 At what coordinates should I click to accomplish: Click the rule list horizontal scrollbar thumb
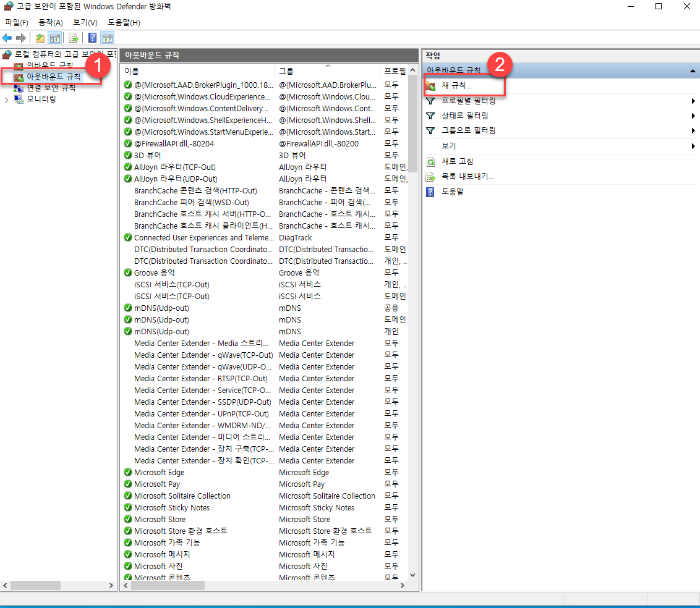pyautogui.click(x=168, y=585)
